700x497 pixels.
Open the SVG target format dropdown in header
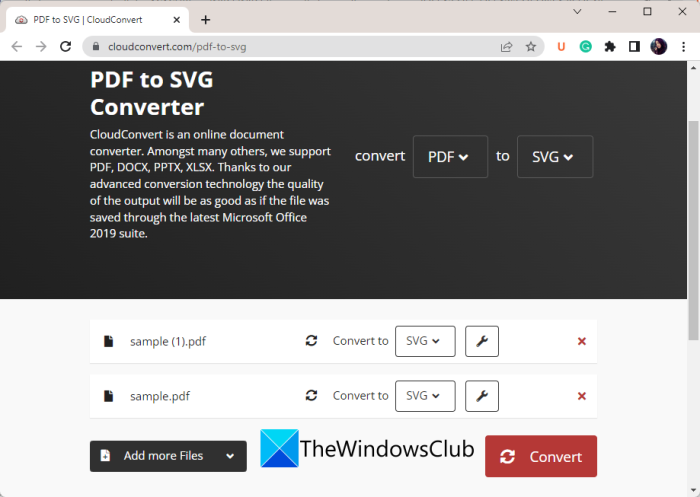555,157
